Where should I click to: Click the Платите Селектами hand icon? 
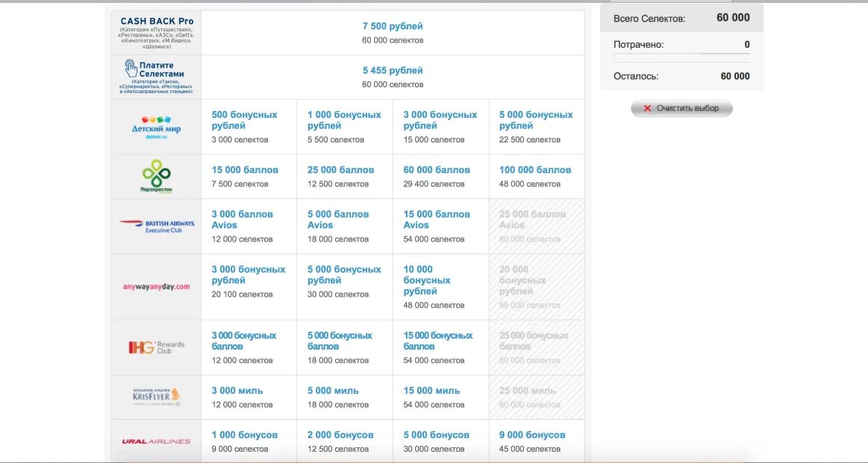[131, 69]
